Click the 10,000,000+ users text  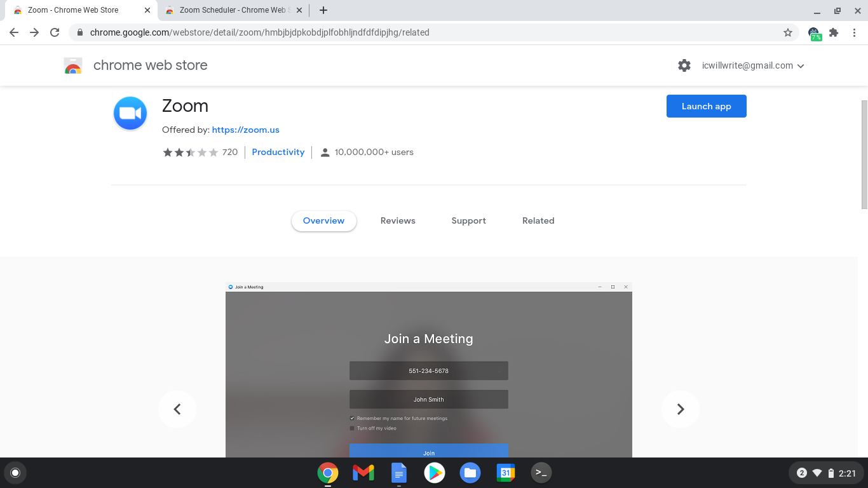[x=374, y=152]
